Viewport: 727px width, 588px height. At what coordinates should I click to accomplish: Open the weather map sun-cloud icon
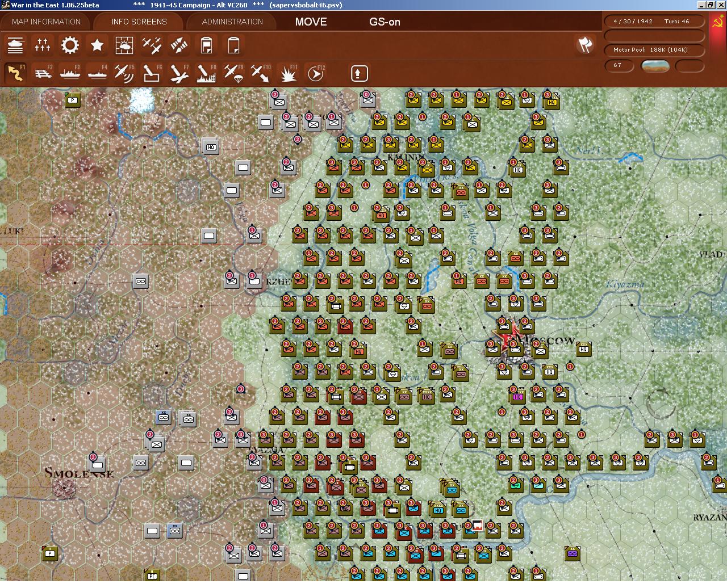click(x=124, y=45)
